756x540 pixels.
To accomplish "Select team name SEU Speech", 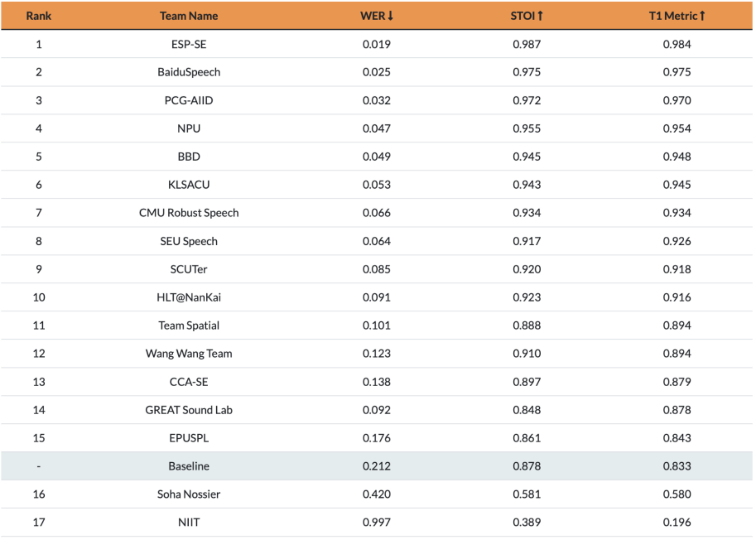I will coord(189,241).
